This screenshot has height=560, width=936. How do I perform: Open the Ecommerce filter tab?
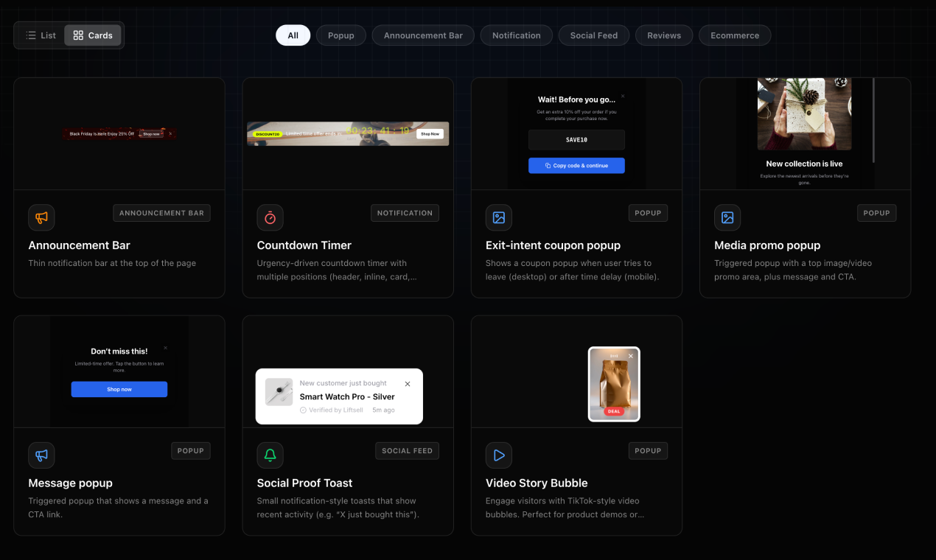735,35
